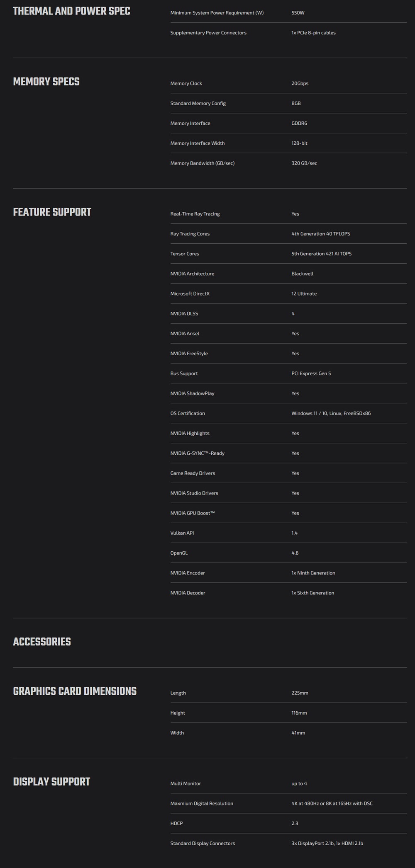
Task: Click the Blackwell architecture value
Action: [302, 274]
